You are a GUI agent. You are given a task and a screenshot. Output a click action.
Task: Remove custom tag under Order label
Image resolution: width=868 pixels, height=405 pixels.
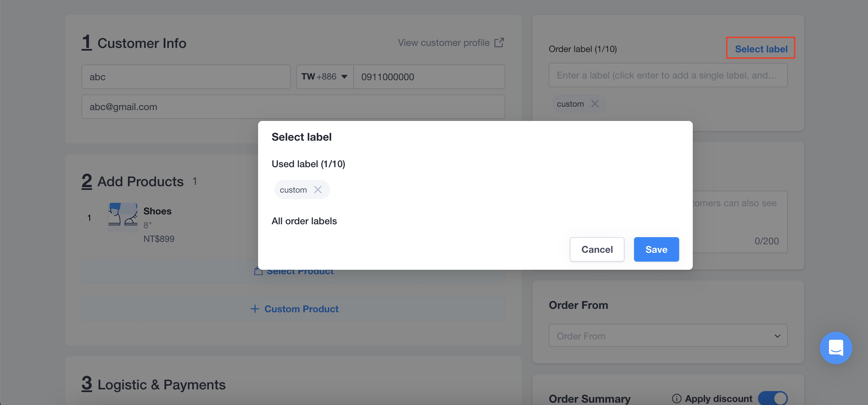pyautogui.click(x=595, y=104)
